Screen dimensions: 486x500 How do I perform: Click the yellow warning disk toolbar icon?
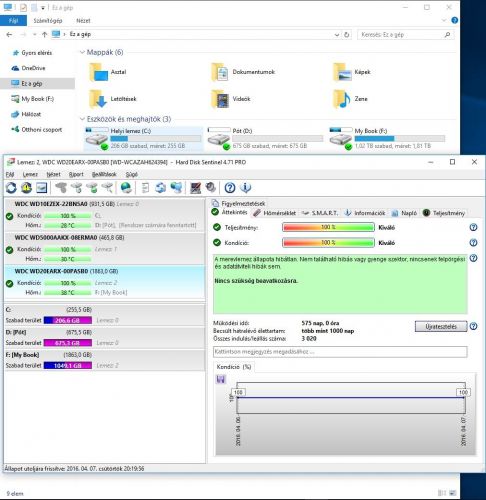coord(26,188)
